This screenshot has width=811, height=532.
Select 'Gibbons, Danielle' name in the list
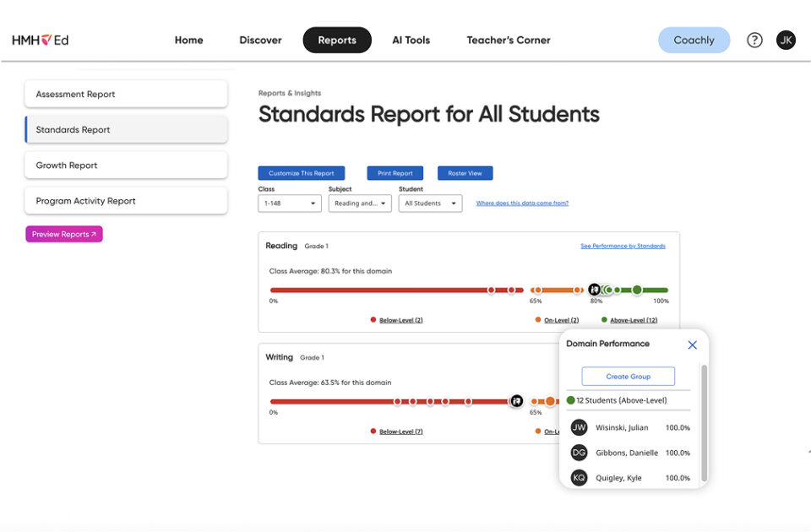click(627, 453)
